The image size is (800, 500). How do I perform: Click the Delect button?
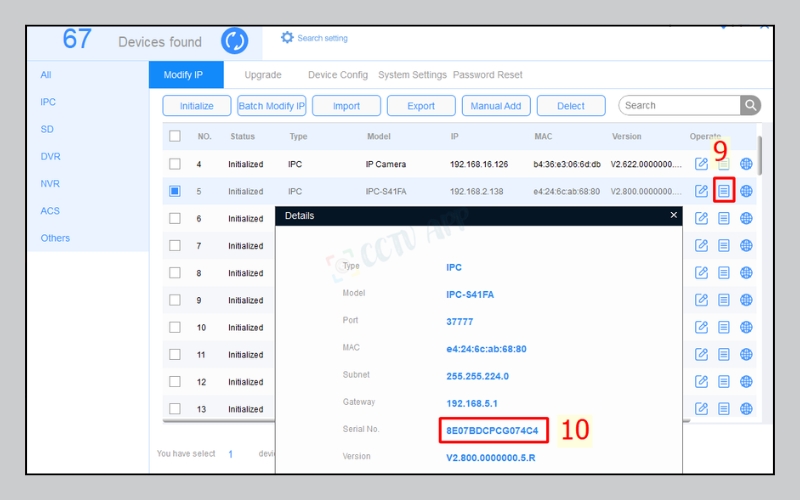[571, 106]
